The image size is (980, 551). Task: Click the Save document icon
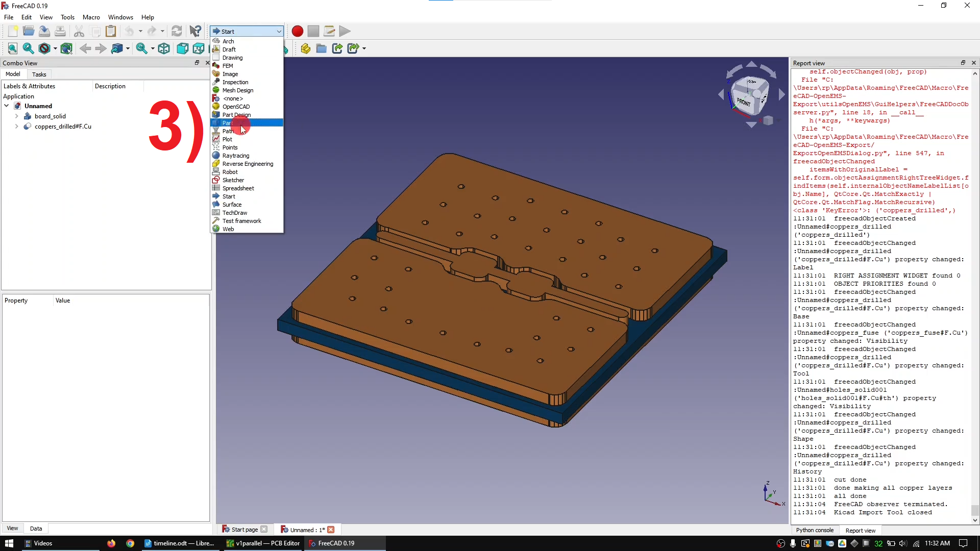click(44, 31)
